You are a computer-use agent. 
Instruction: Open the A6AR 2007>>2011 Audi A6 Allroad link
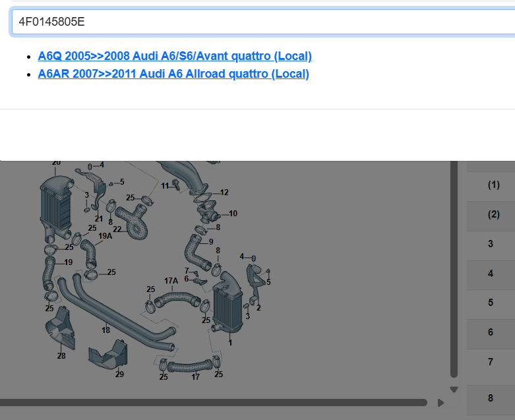click(173, 73)
